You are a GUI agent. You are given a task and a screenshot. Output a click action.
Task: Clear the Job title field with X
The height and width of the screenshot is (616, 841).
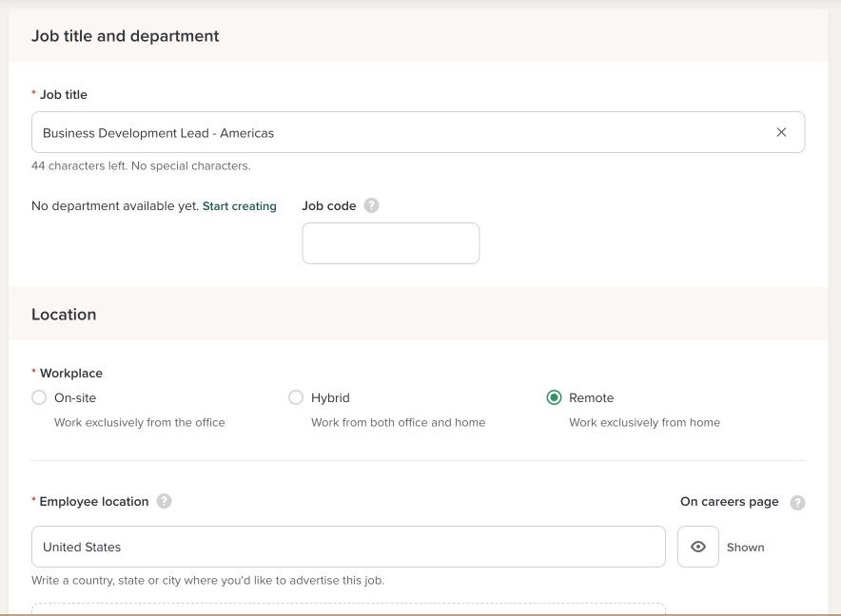(x=781, y=132)
